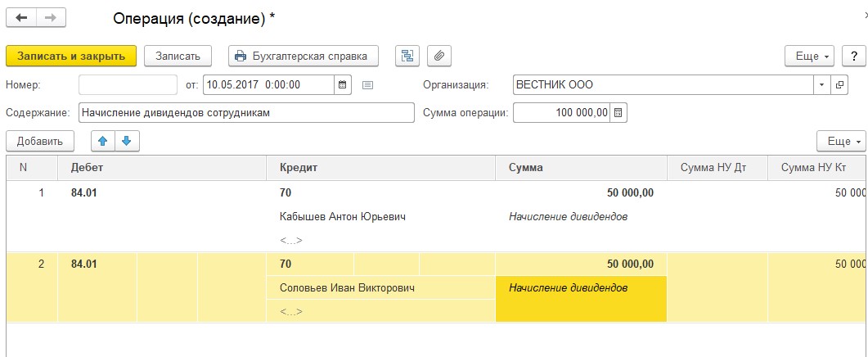Click the Добавить button

point(40,142)
